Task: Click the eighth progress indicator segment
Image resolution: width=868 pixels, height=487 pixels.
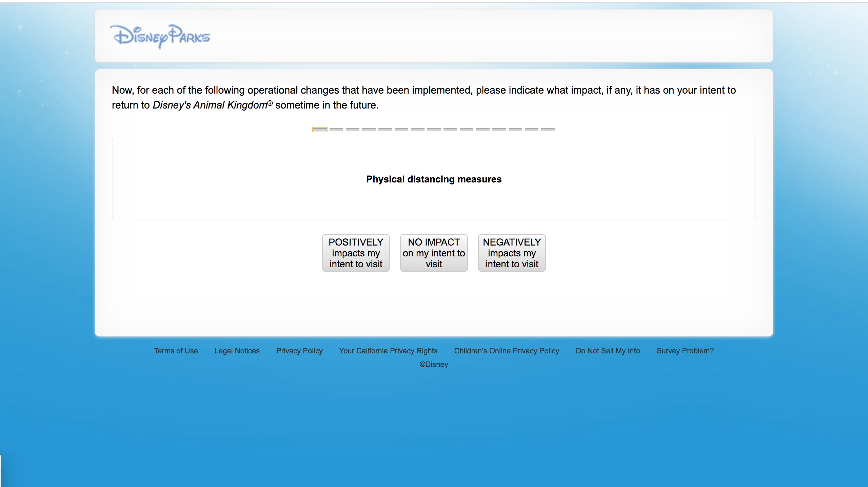Action: (434, 130)
